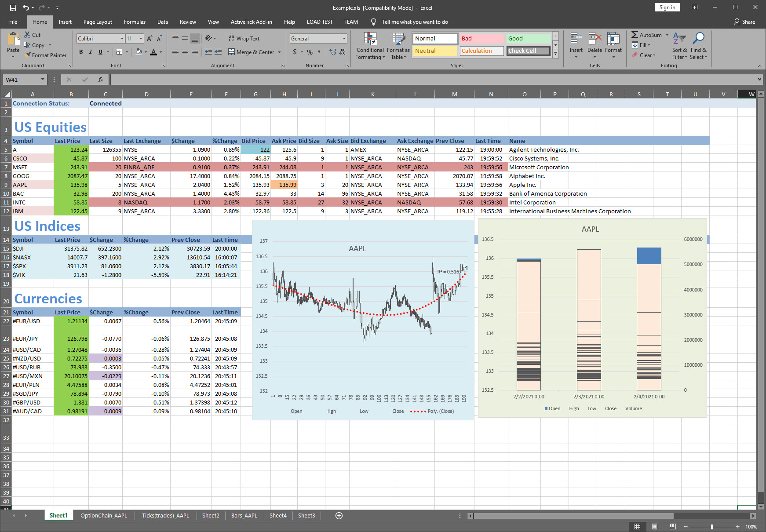Open the ActiveTick Add-in tab
Viewport: 766px width, 532px height.
click(x=251, y=22)
